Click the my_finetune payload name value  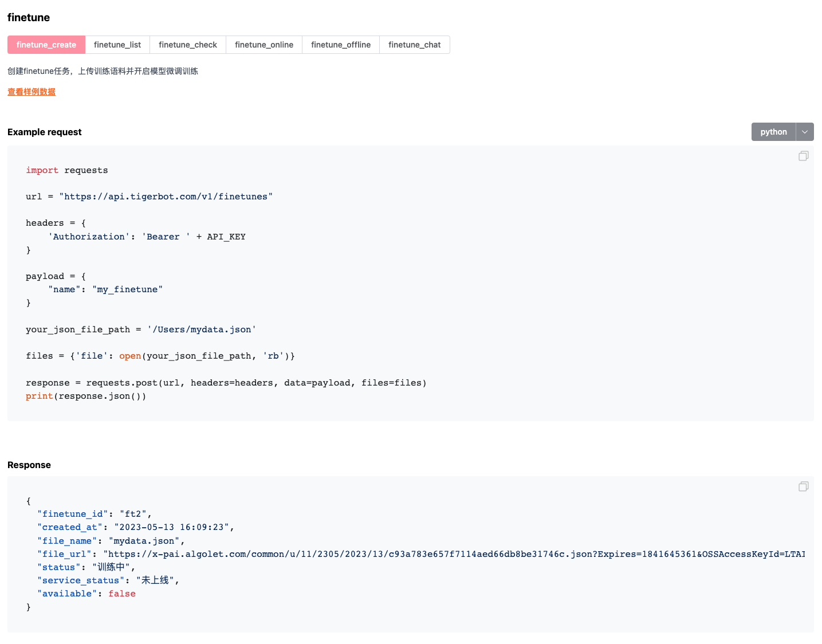point(127,289)
